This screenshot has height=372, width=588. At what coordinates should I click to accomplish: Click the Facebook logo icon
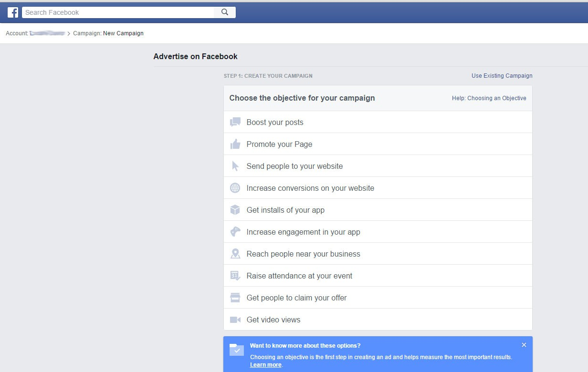point(13,12)
